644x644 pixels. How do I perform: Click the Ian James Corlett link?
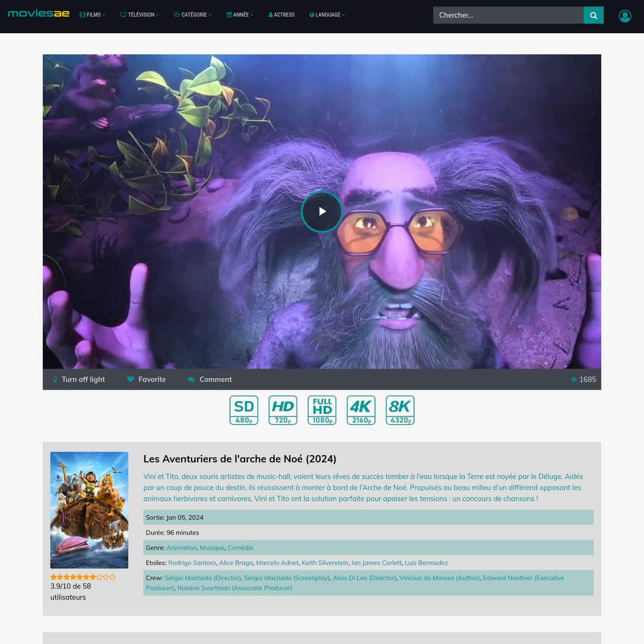tap(377, 563)
